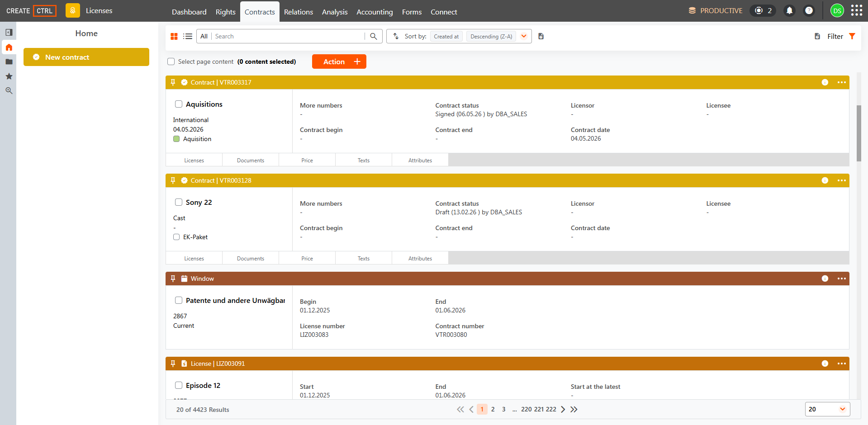This screenshot has width=868, height=425.
Task: Open the Relations menu
Action: point(299,12)
